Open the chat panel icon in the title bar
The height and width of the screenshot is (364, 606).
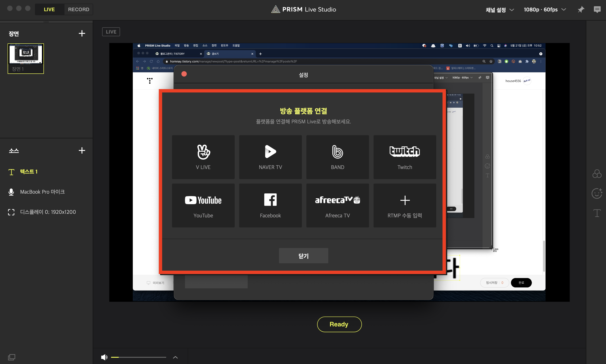(x=597, y=10)
